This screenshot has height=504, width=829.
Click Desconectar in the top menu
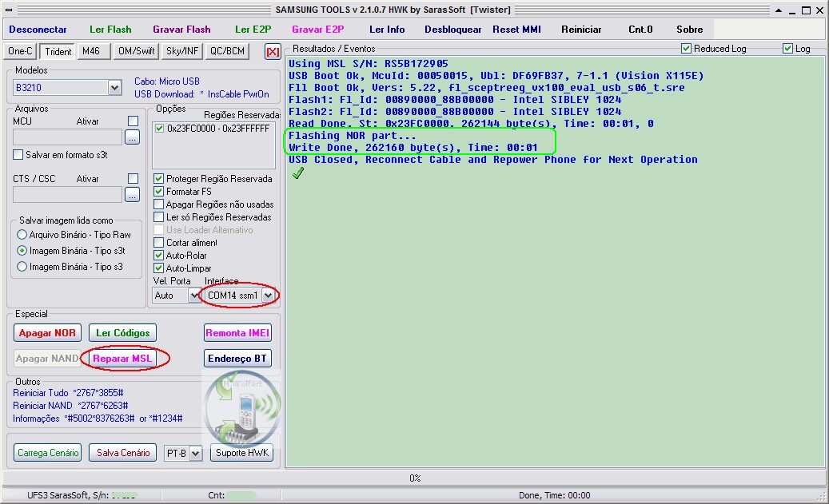pyautogui.click(x=38, y=30)
